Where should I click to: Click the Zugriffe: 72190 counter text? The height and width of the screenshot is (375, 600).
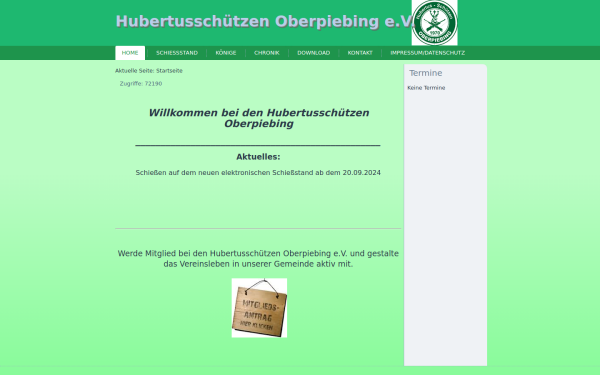(141, 83)
